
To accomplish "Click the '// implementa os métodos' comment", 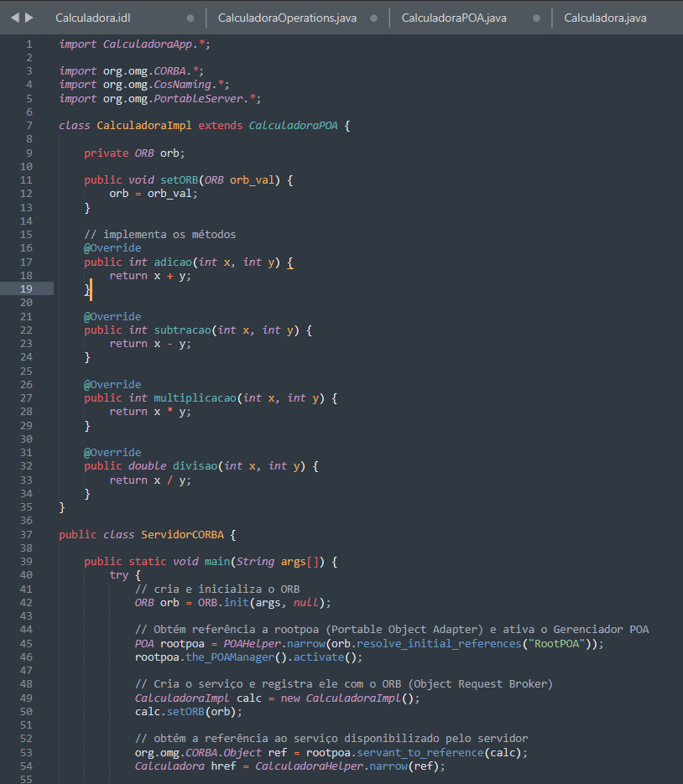I will pyautogui.click(x=159, y=235).
